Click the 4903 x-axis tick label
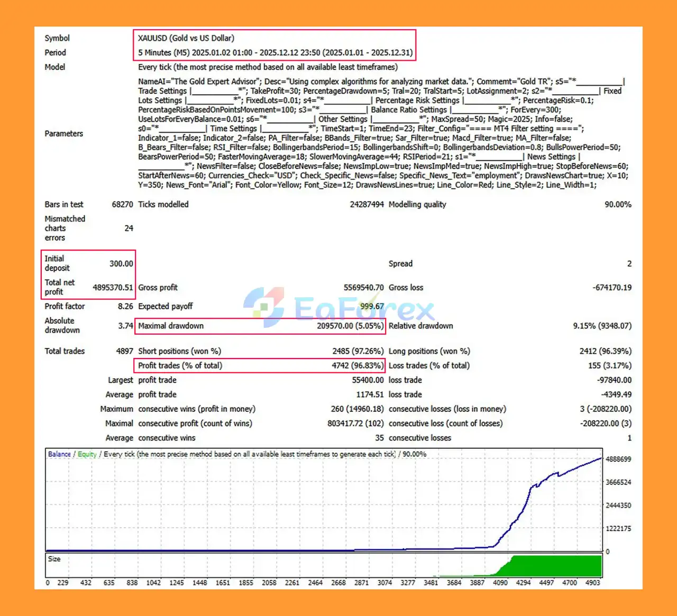Screen dimensions: 677x616 (x=592, y=583)
